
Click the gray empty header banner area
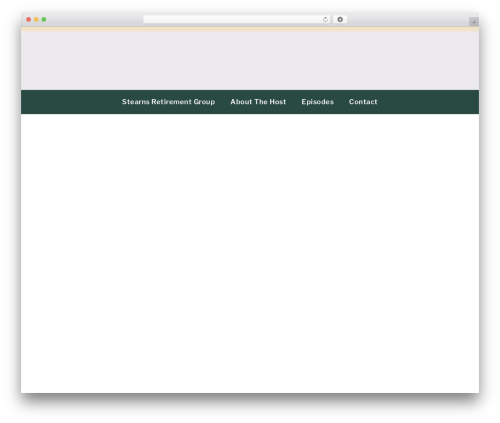tap(250, 60)
